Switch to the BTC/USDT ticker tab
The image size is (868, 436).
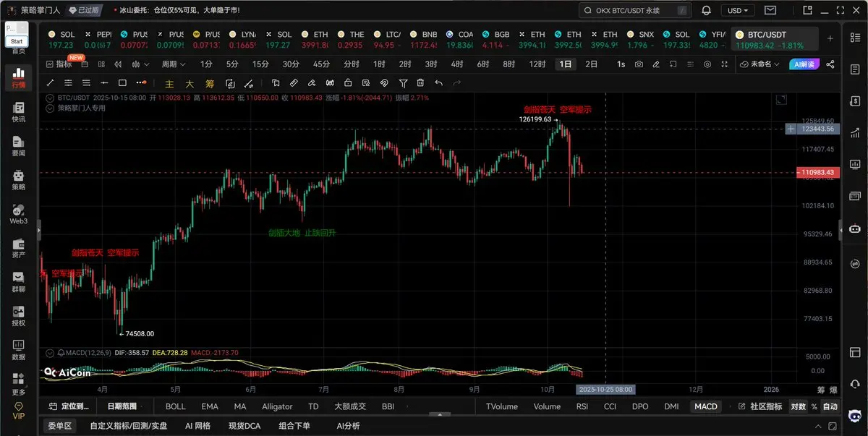774,39
